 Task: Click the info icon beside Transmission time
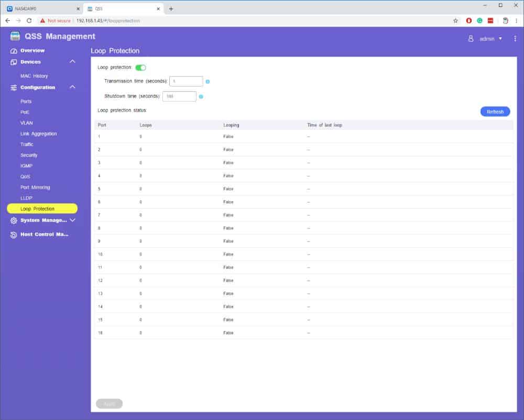pyautogui.click(x=208, y=82)
